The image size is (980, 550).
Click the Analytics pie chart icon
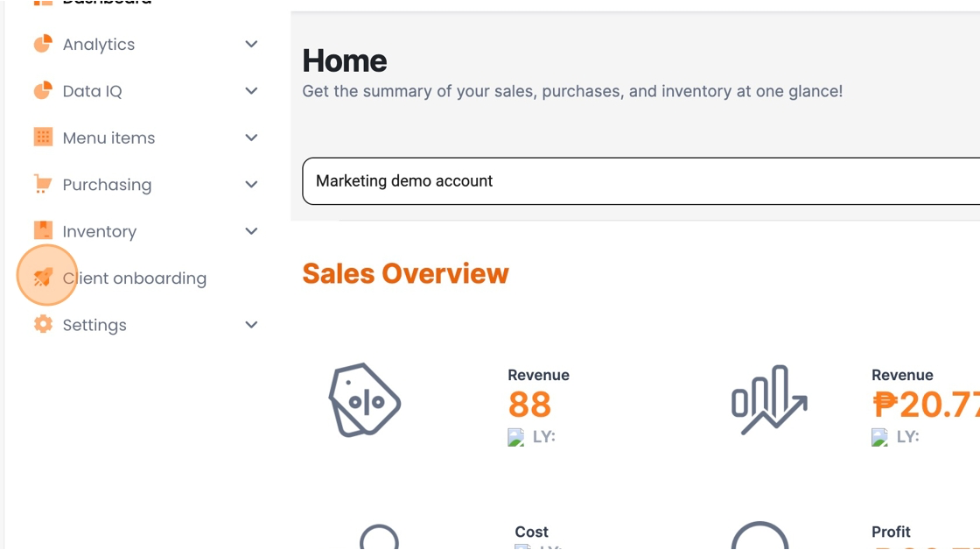point(43,44)
